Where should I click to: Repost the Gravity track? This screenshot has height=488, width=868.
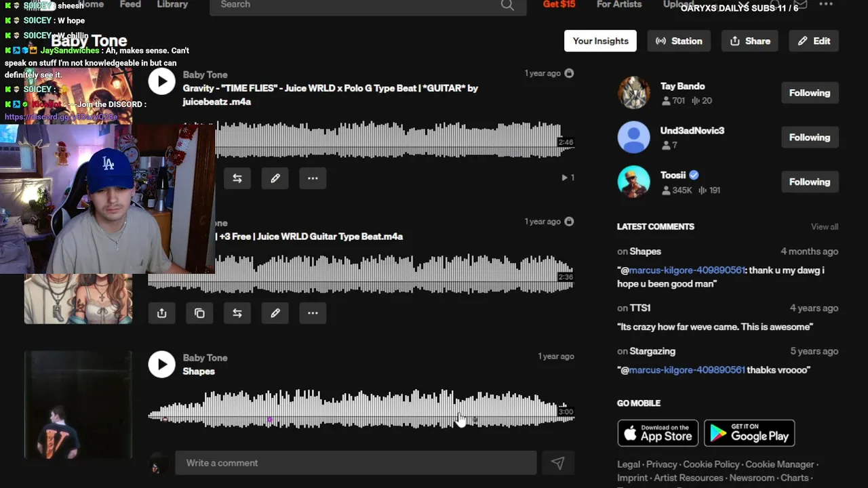click(x=237, y=178)
